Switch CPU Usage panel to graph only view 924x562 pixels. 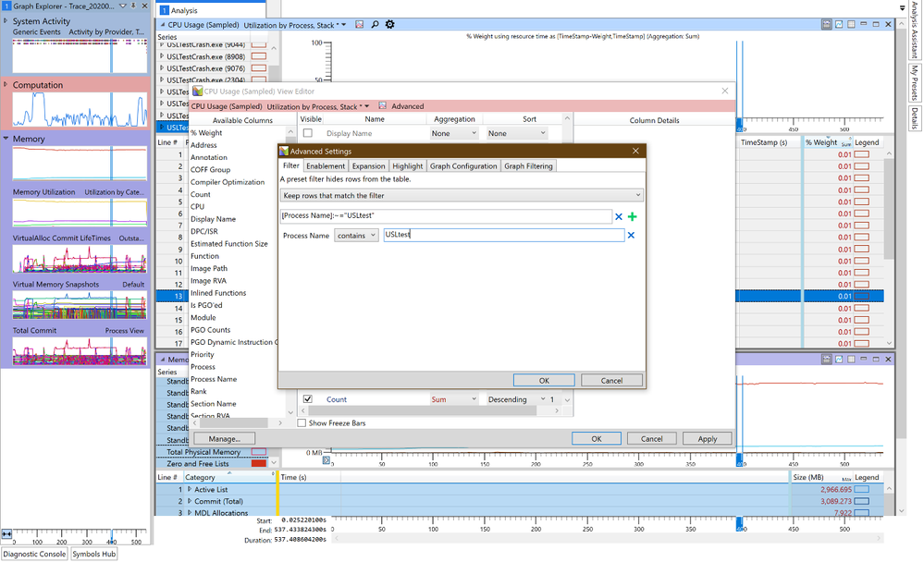(x=839, y=24)
